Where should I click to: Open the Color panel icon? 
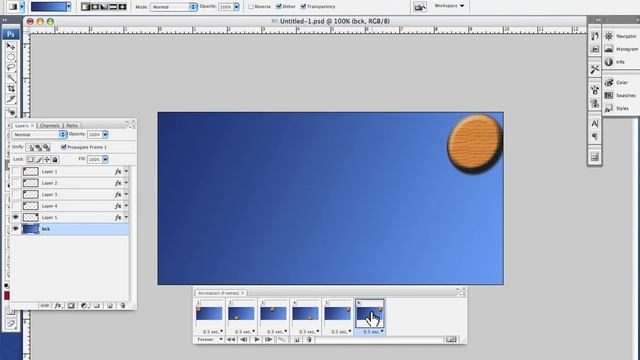click(x=609, y=82)
